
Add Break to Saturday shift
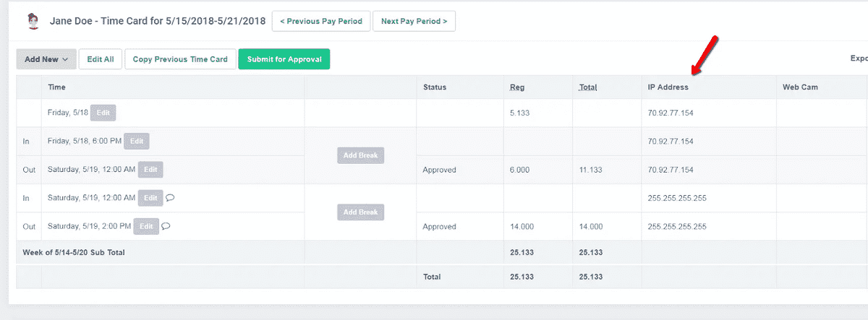360,212
